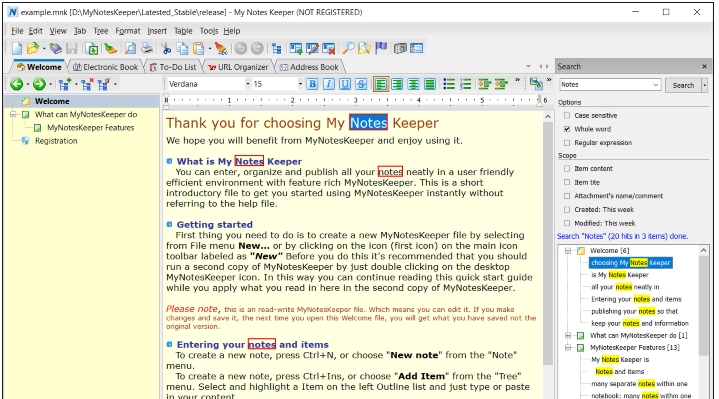Add a tree item with plus icon

pos(65,84)
